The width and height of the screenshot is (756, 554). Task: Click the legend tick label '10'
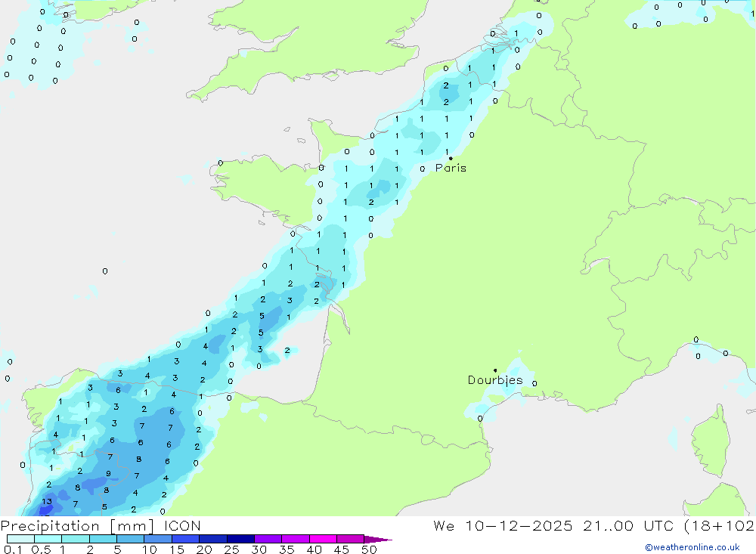click(150, 549)
